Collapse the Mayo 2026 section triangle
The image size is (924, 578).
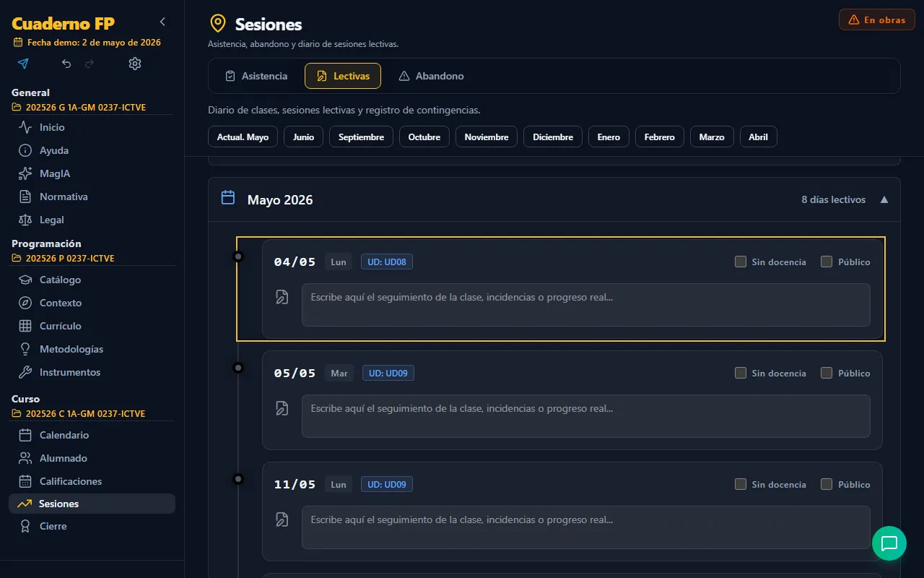[884, 199]
